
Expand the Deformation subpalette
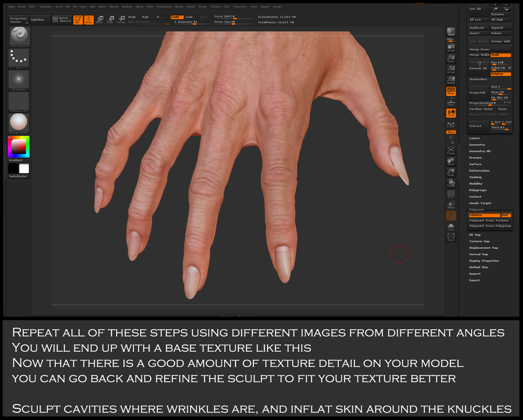click(x=479, y=171)
